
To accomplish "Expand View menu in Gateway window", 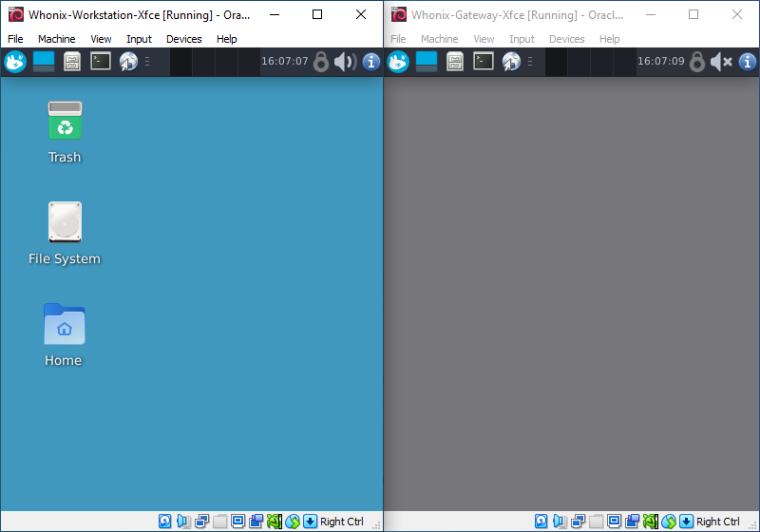I will [x=484, y=39].
